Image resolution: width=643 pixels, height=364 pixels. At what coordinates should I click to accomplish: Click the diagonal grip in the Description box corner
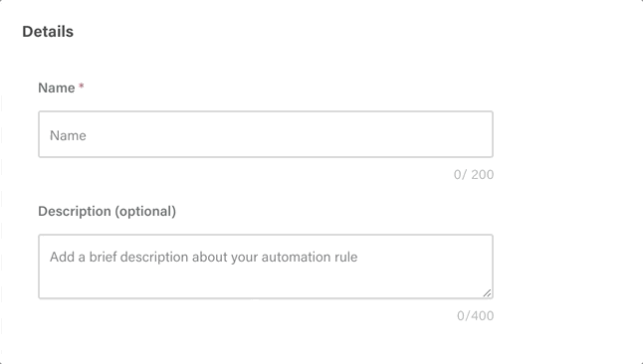[487, 292]
